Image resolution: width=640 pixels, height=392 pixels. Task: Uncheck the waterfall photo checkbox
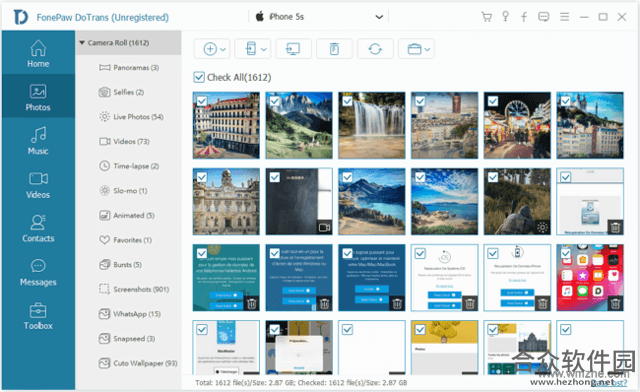(347, 101)
